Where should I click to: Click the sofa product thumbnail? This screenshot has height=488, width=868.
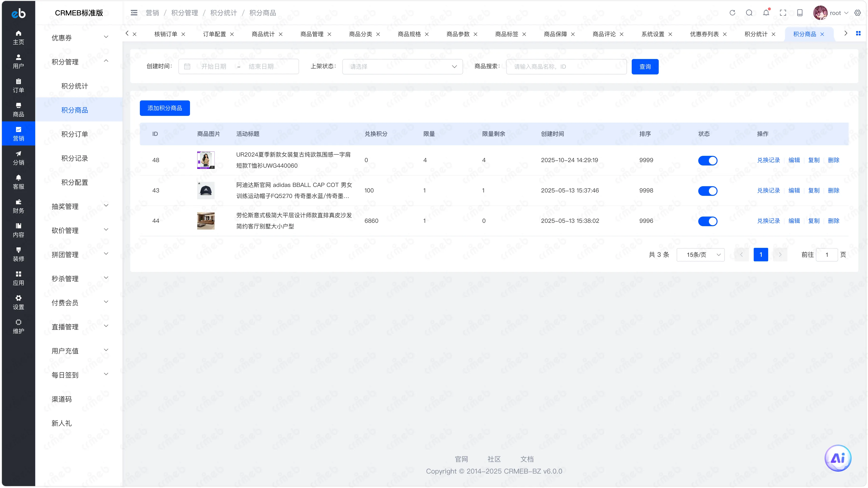coord(205,221)
